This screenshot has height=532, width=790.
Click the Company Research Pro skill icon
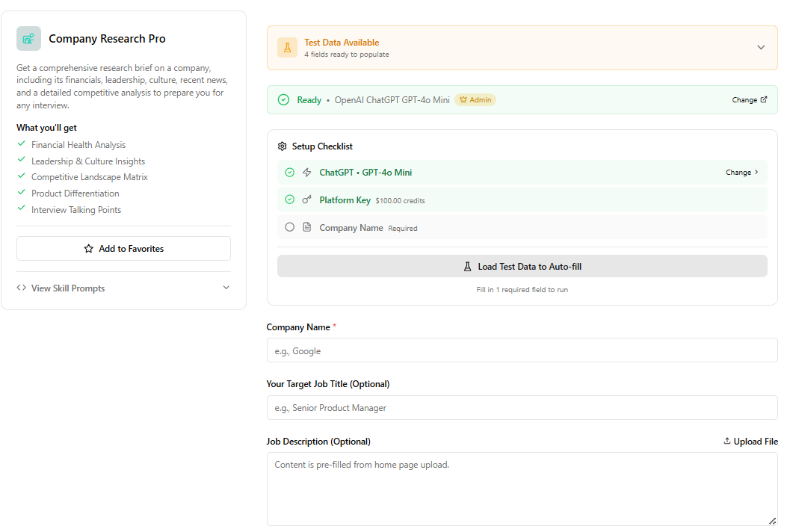(x=28, y=37)
